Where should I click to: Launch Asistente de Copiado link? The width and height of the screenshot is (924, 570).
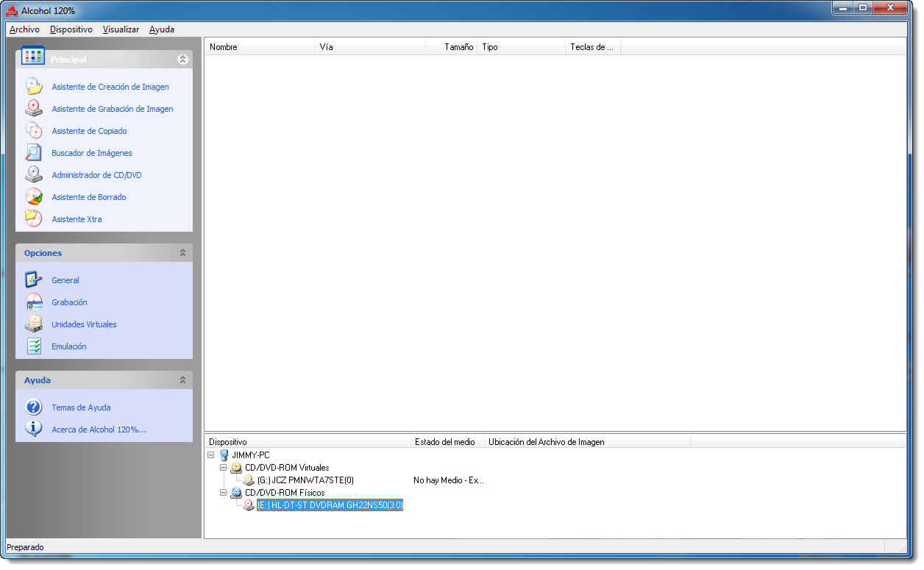[89, 131]
